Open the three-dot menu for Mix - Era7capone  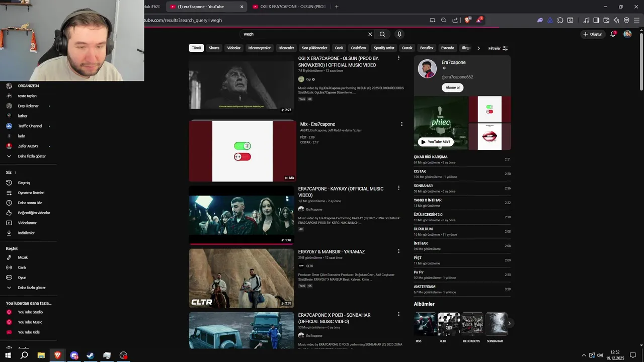tap(401, 124)
